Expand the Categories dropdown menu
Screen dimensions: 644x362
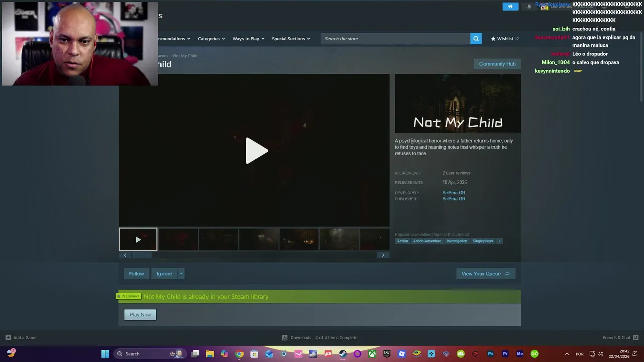pyautogui.click(x=211, y=39)
